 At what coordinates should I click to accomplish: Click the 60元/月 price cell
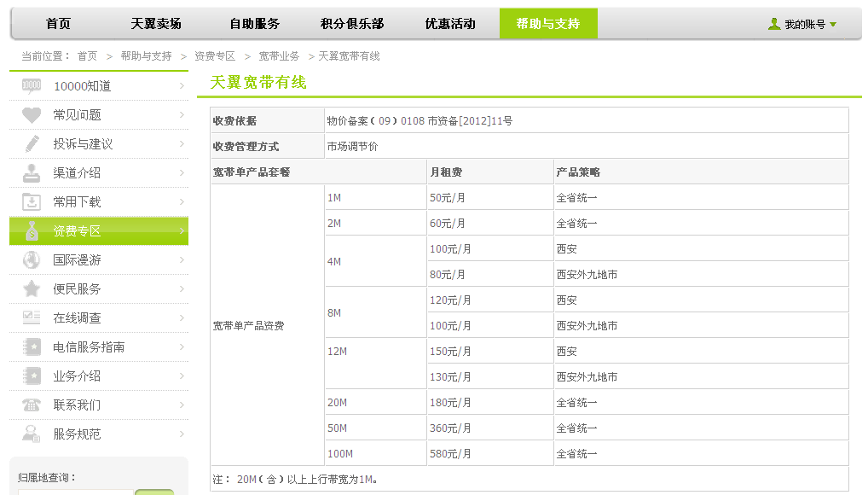[448, 224]
